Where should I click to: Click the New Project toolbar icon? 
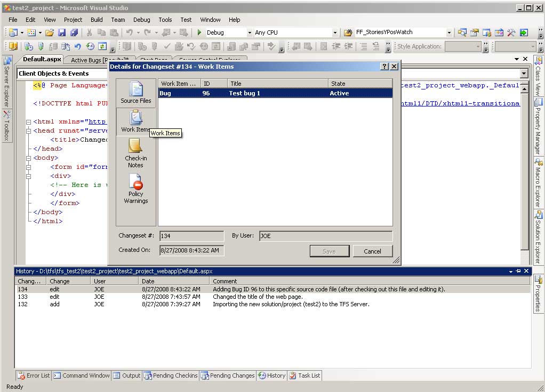(13, 32)
